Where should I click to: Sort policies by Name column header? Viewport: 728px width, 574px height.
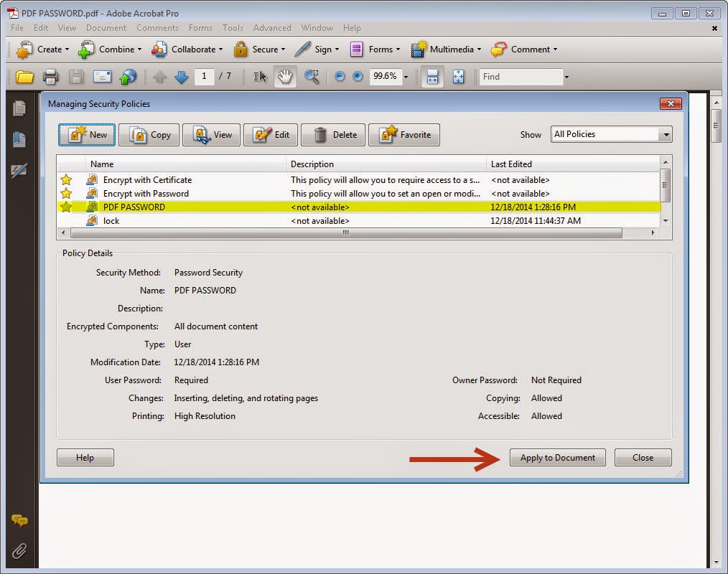pyautogui.click(x=186, y=164)
